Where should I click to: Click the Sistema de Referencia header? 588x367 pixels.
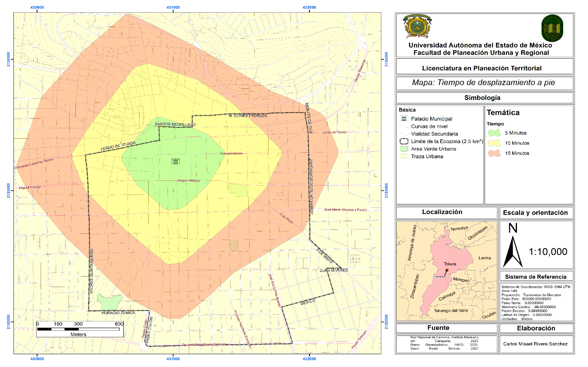(x=535, y=277)
